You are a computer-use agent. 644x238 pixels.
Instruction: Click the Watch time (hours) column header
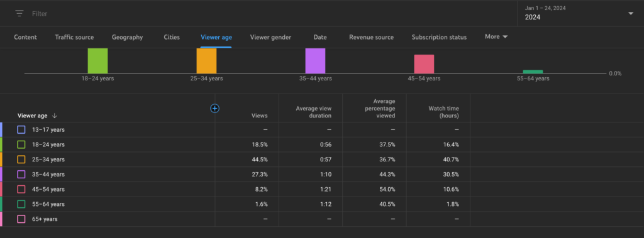(x=443, y=112)
